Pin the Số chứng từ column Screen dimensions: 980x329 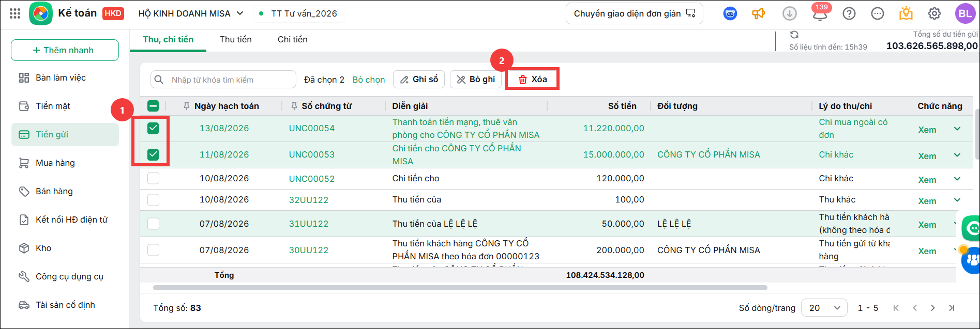[x=294, y=106]
